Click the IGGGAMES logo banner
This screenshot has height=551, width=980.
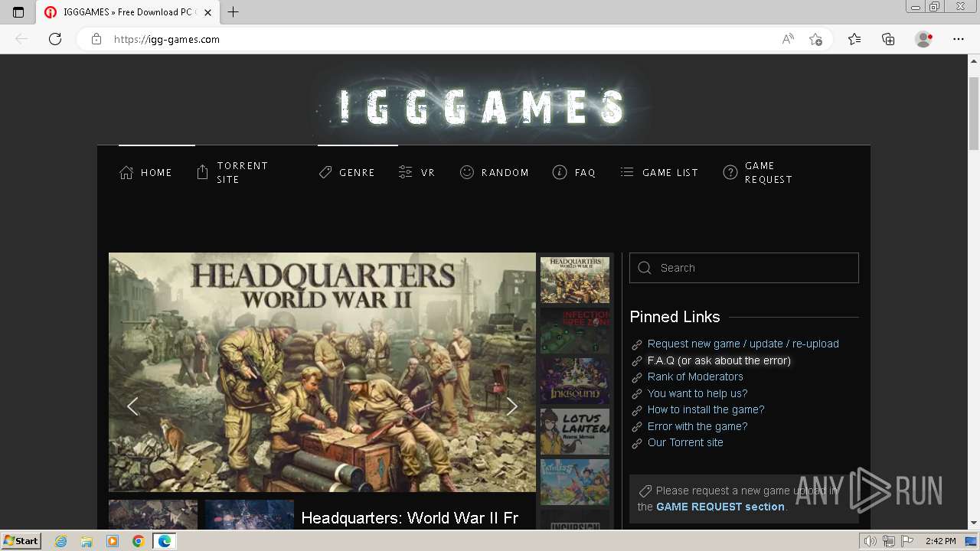483,106
